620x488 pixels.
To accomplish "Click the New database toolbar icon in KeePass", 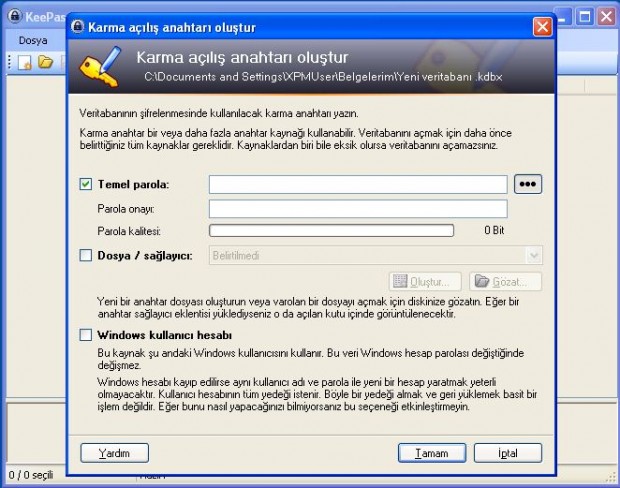I will coord(25,62).
